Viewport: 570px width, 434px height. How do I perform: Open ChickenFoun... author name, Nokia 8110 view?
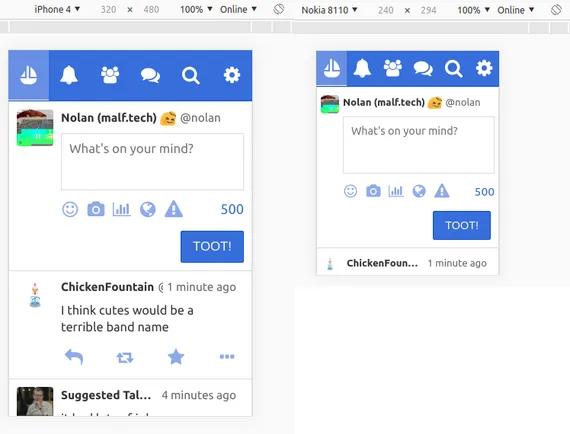(x=382, y=263)
